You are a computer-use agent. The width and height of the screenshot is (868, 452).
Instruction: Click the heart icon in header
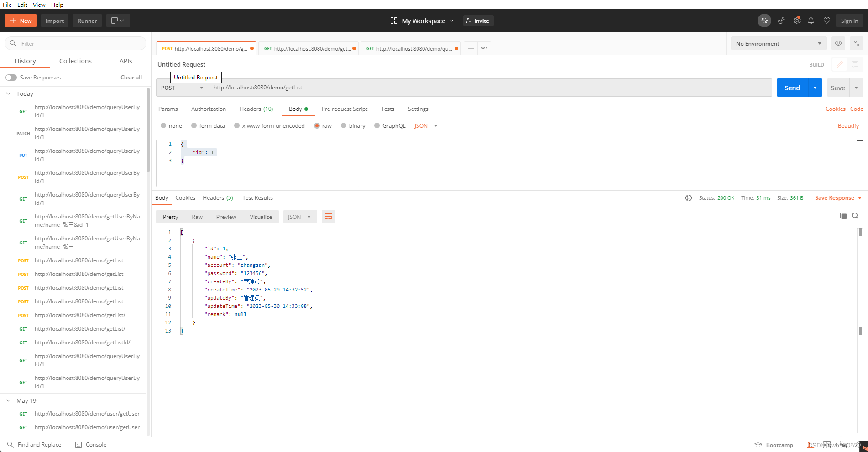click(x=826, y=21)
